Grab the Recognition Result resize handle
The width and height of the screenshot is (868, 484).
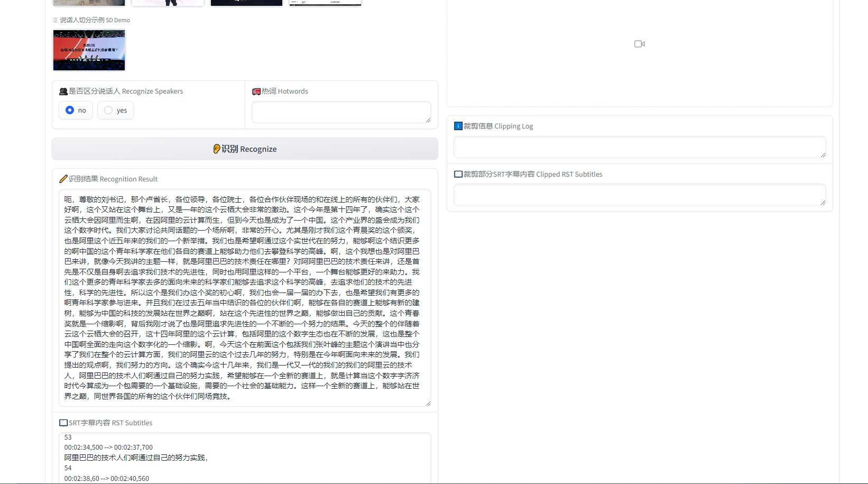point(428,403)
